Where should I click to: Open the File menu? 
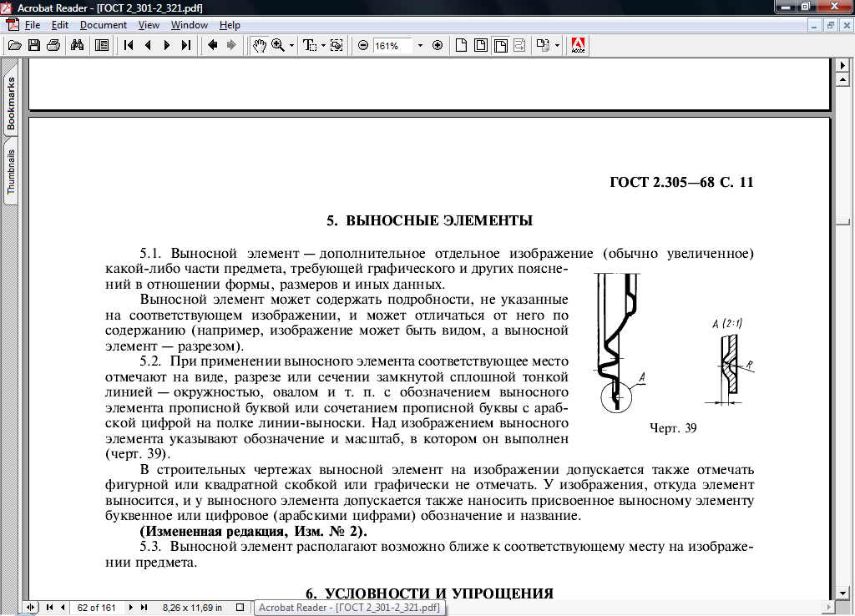(x=33, y=25)
